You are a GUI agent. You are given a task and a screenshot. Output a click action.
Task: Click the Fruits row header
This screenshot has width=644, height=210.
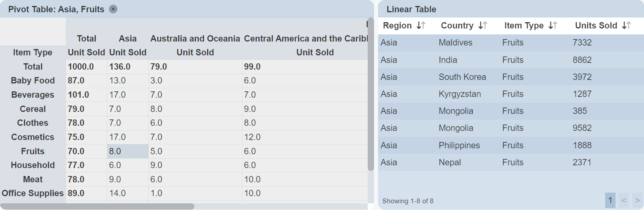click(33, 151)
